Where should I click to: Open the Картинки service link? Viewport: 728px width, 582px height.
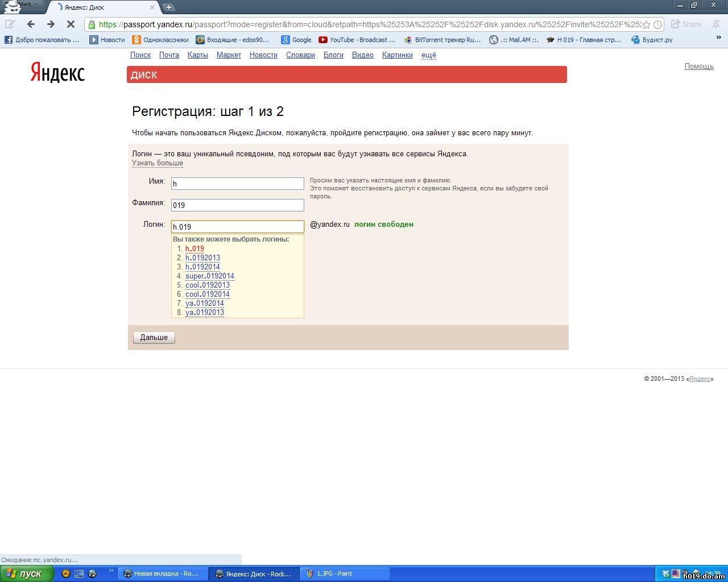pos(398,55)
